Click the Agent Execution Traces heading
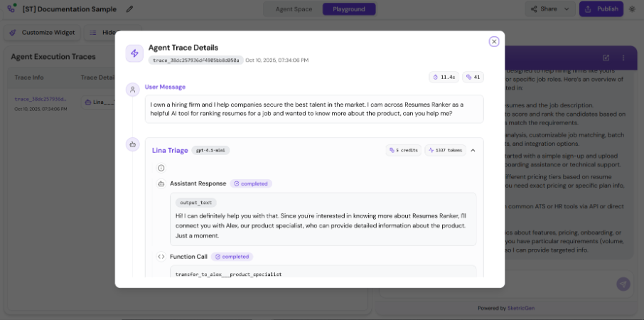Image resolution: width=644 pixels, height=320 pixels. click(x=53, y=57)
